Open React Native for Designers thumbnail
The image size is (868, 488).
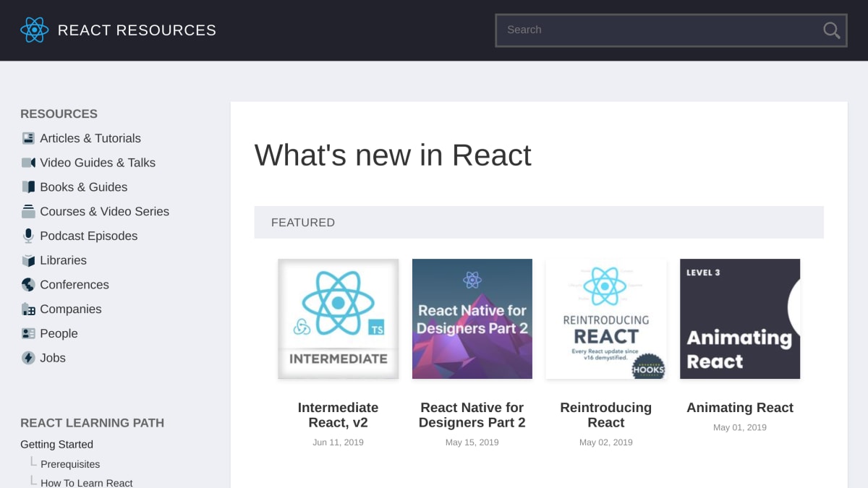coord(472,319)
